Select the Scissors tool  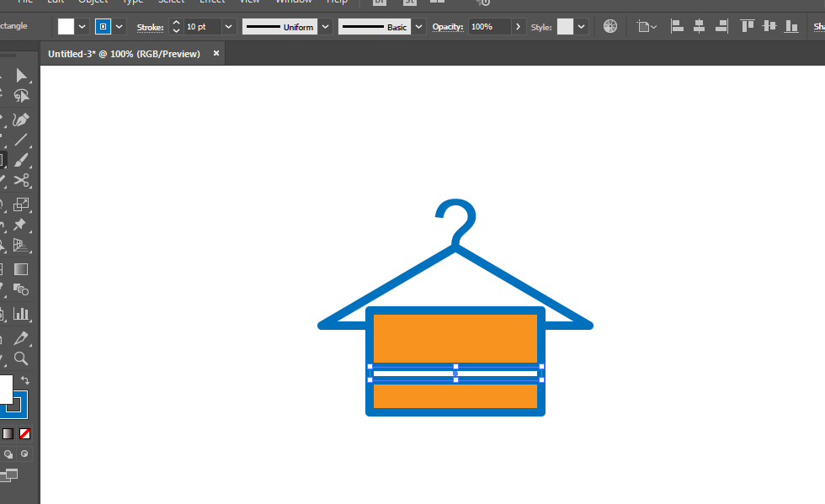[22, 181]
